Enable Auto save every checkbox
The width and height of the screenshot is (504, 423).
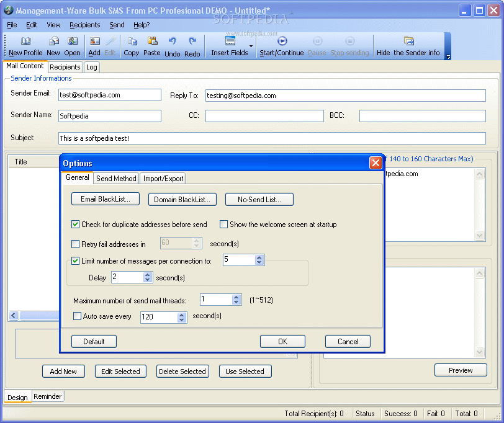77,316
